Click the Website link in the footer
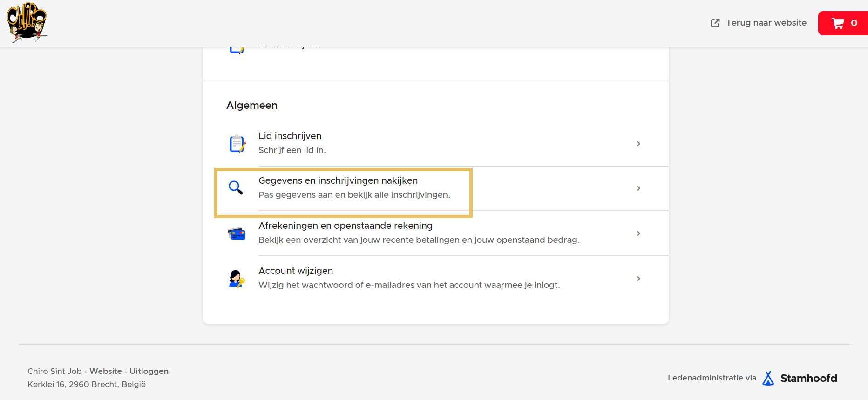Viewport: 868px width, 400px height. click(x=106, y=371)
